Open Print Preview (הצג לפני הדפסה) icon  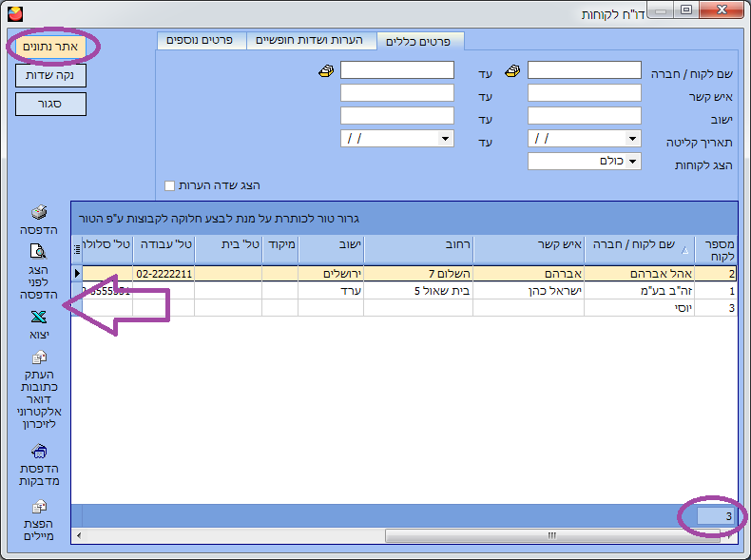click(39, 252)
